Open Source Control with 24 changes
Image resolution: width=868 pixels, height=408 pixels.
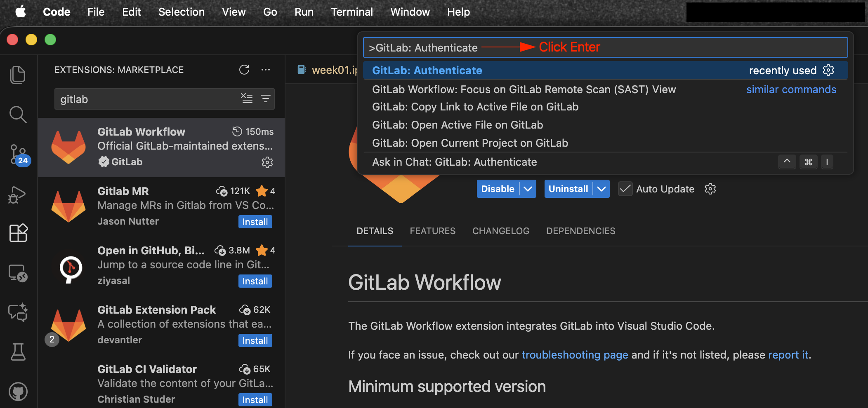click(x=18, y=155)
